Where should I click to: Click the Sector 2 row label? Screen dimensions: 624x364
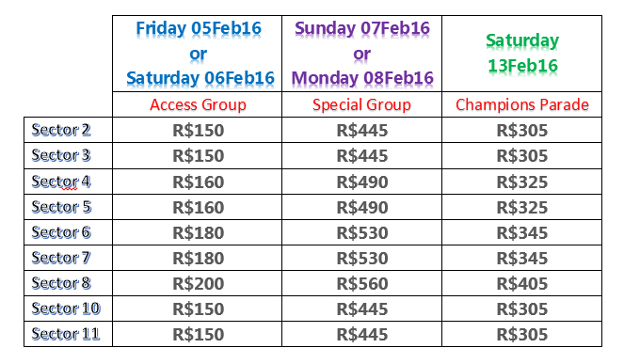[x=68, y=130]
